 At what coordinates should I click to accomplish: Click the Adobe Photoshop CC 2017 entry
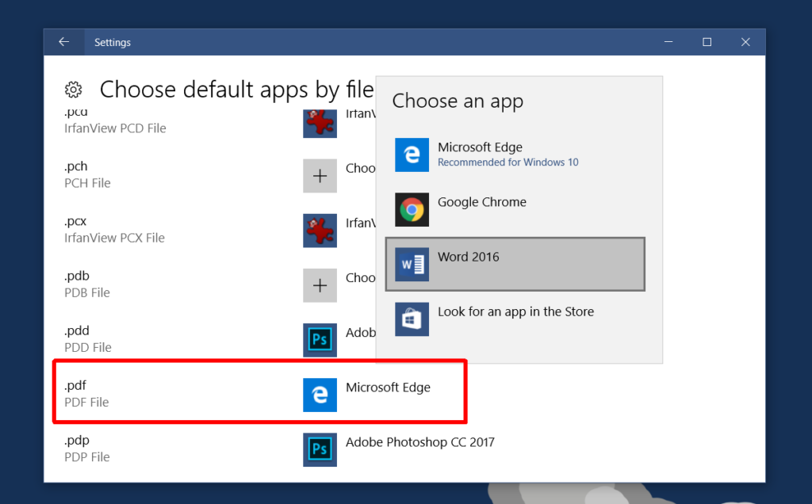pos(419,442)
